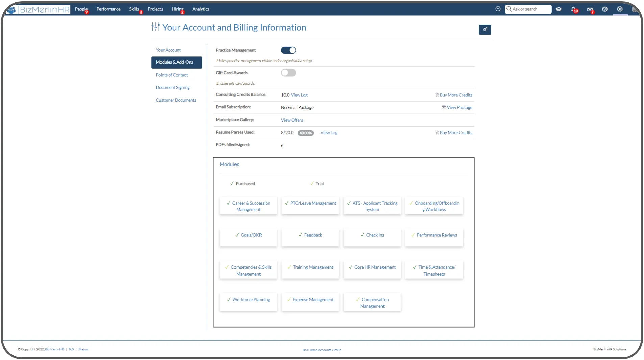Click the Feedback checkmark icon

(x=300, y=235)
